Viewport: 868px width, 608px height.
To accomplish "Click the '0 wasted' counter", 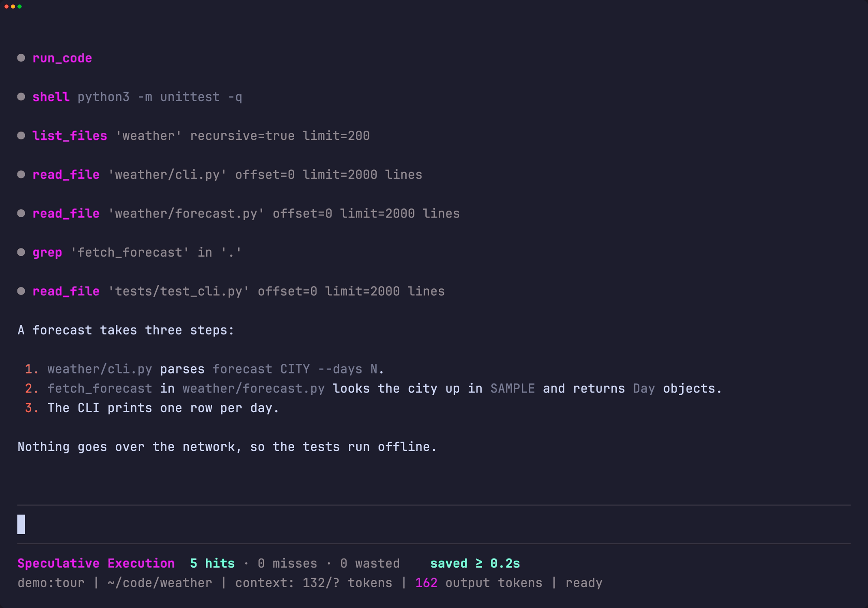I will (x=370, y=563).
